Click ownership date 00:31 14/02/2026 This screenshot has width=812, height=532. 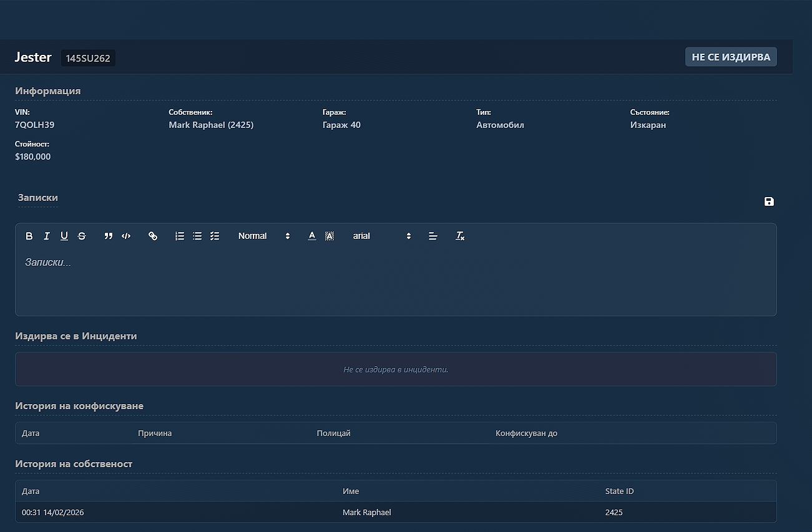53,512
